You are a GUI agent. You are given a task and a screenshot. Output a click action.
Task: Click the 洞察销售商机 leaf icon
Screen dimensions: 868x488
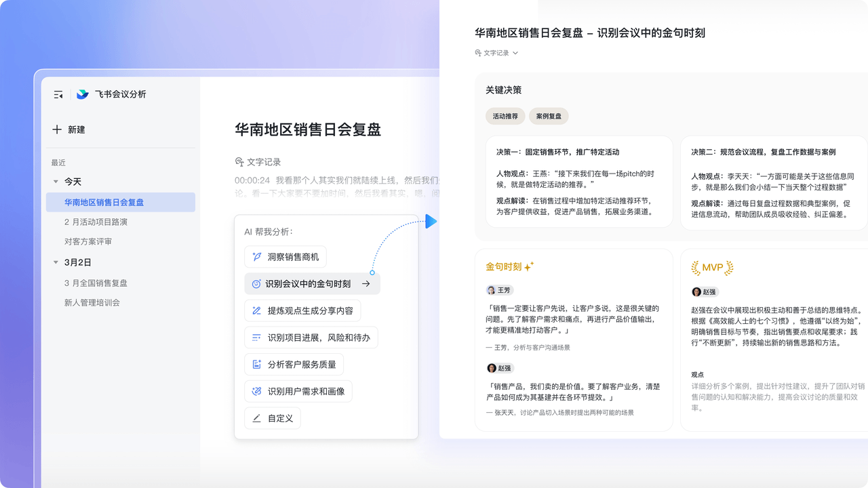256,257
